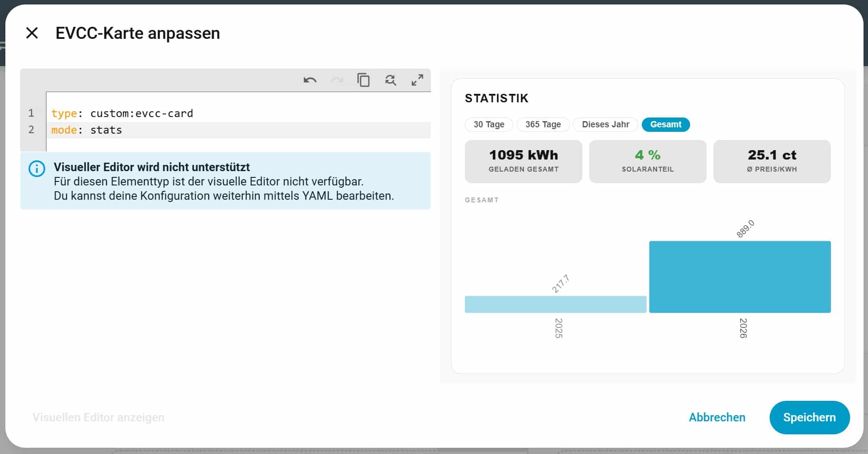
Task: Click the 1095 kWh Geladen Gesamt tile
Action: tap(523, 161)
